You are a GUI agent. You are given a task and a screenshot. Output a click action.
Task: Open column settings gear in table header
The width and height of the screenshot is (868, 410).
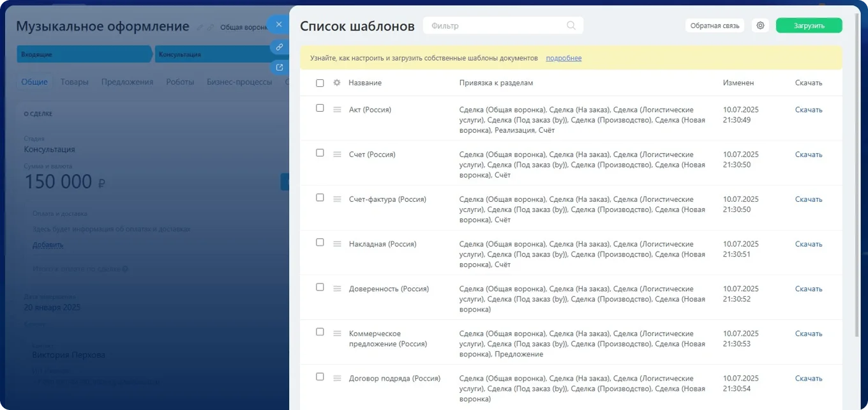point(337,83)
